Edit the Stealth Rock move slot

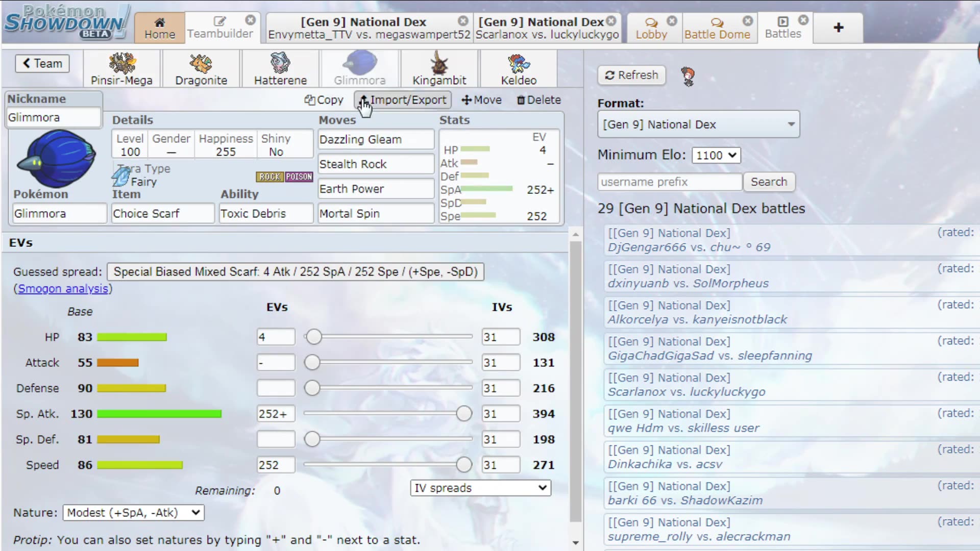coord(376,164)
